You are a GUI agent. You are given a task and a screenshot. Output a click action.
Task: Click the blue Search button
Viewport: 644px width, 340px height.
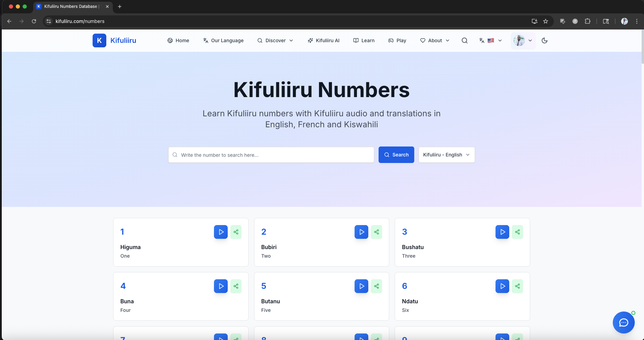[x=396, y=155]
